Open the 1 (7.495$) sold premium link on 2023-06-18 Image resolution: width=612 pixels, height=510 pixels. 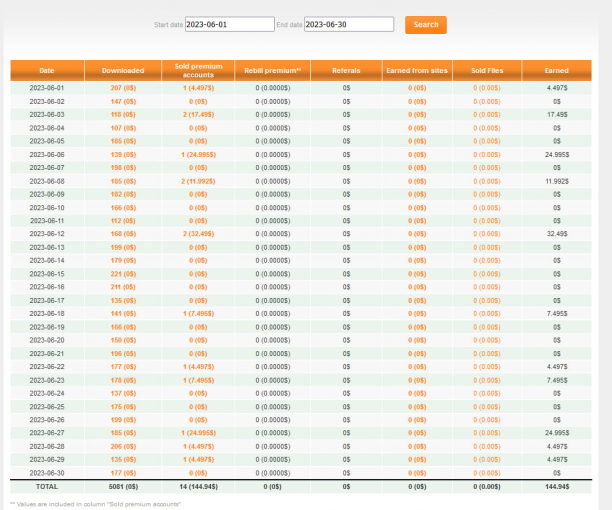click(198, 314)
